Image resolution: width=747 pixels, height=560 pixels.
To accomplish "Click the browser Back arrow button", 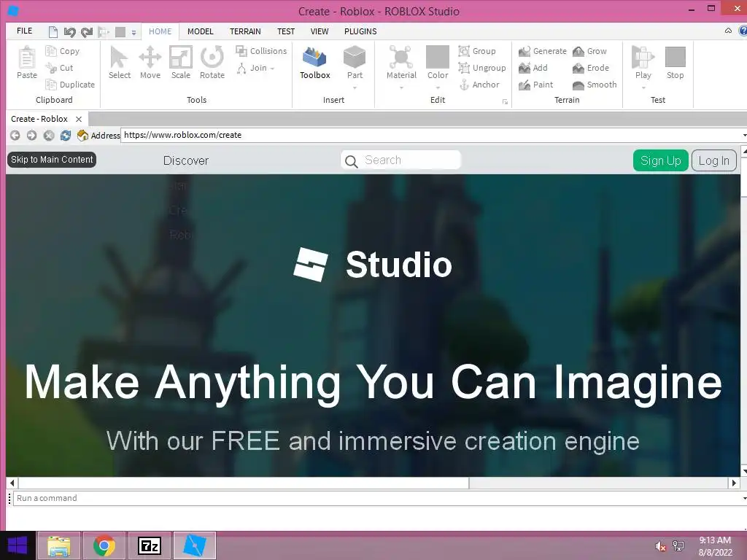I will click(15, 135).
